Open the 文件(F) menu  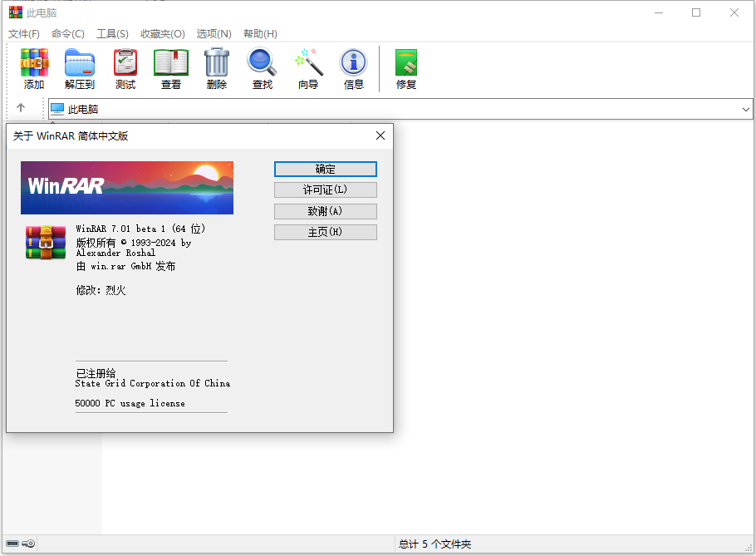pyautogui.click(x=24, y=33)
